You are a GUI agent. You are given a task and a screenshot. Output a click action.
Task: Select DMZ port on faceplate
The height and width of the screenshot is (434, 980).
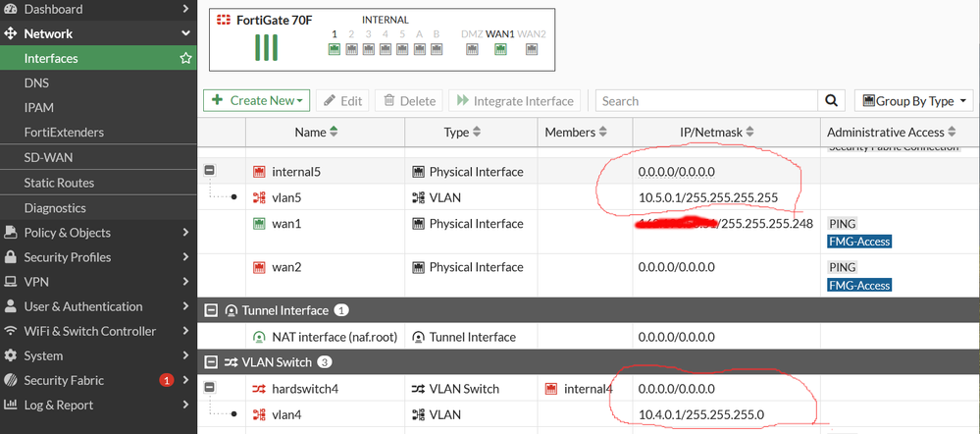[x=472, y=50]
